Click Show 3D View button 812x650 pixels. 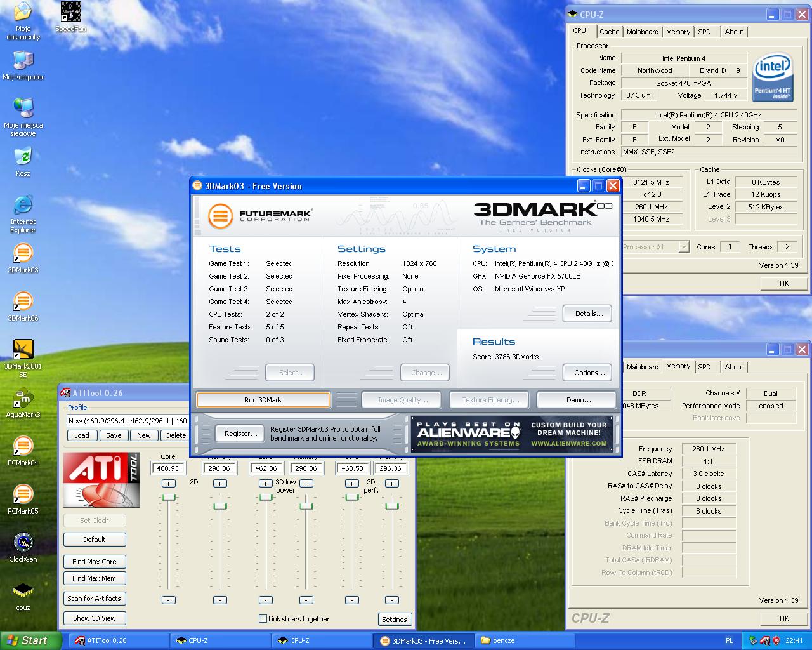coord(95,618)
